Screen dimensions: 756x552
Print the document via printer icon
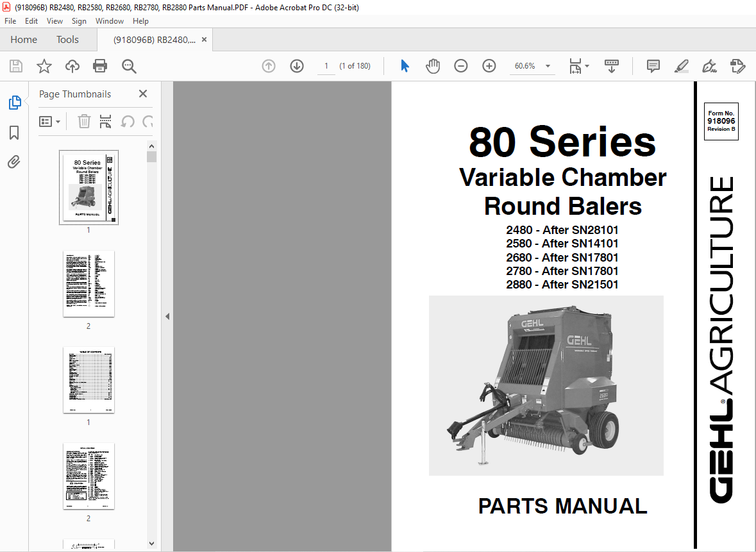pyautogui.click(x=100, y=66)
